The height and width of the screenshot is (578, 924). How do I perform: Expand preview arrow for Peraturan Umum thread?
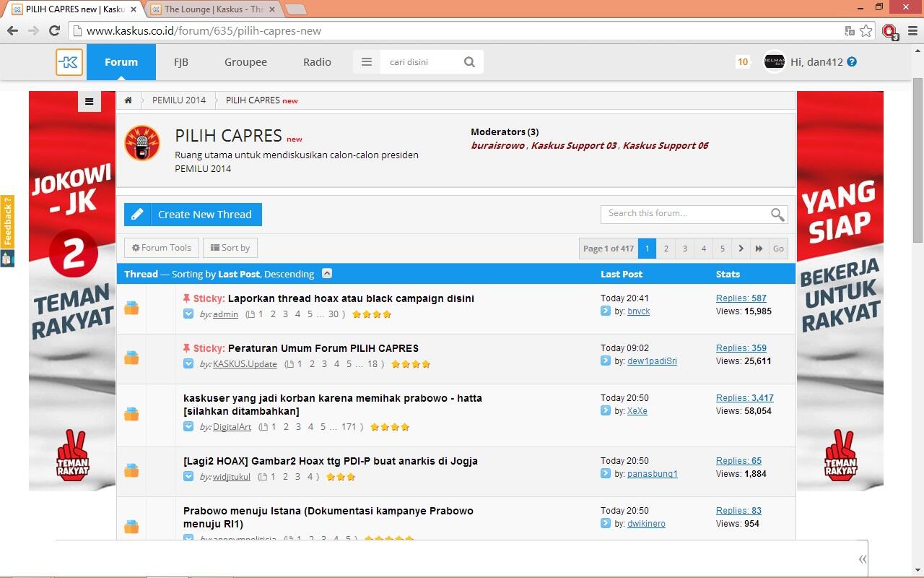click(188, 364)
